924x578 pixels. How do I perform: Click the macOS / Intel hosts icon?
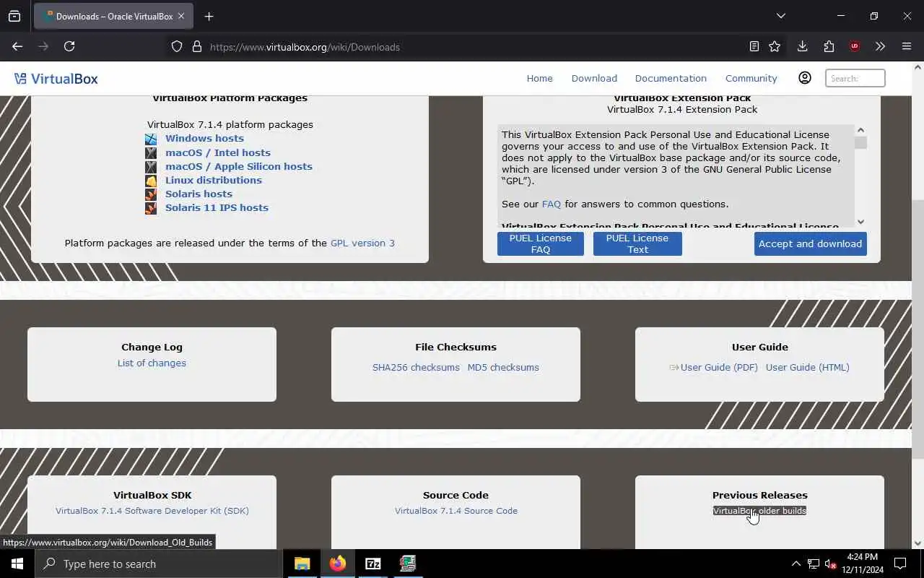[x=151, y=152]
